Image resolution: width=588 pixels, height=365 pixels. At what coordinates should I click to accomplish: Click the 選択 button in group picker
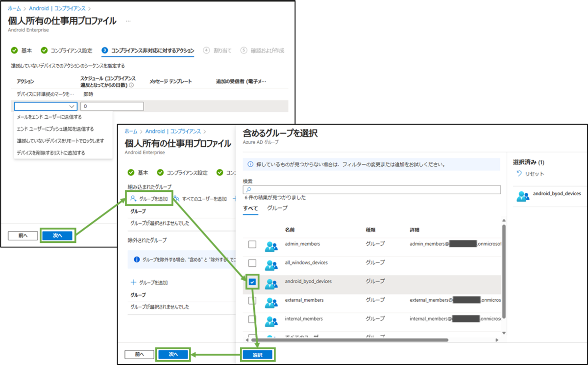tap(258, 354)
